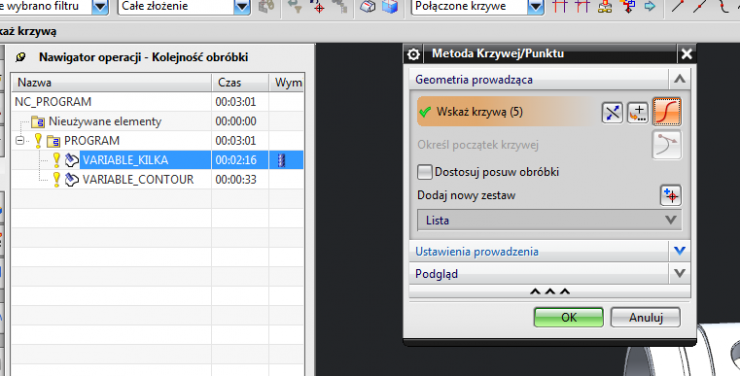Click the reverse direction icon beside Wskaż krzywą
Image resolution: width=740 pixels, height=376 pixels.
click(x=612, y=112)
